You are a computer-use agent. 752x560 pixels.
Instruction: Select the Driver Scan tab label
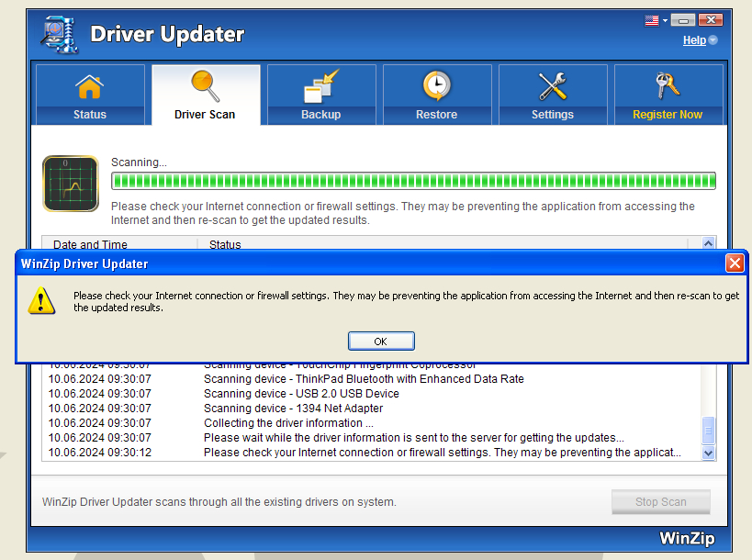tap(205, 115)
